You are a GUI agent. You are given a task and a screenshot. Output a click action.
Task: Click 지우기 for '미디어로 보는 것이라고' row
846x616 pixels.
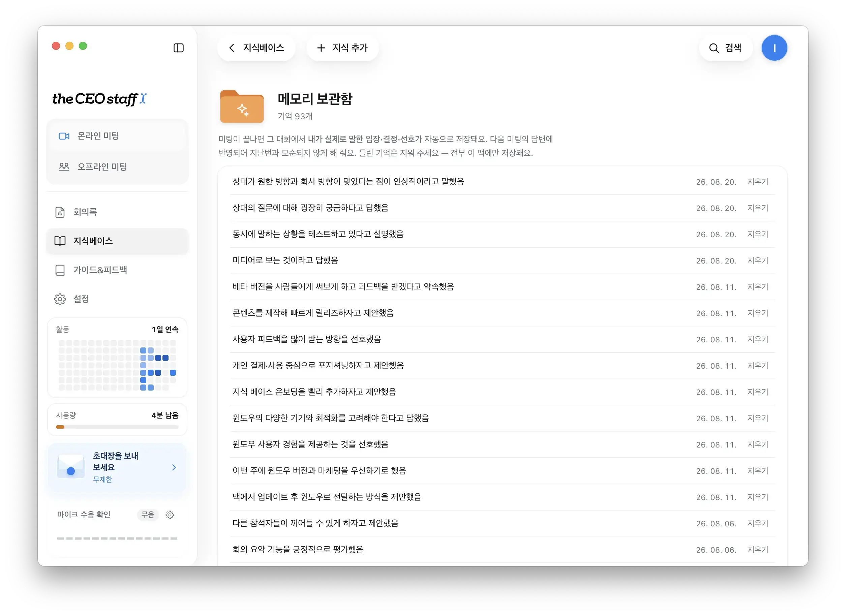coord(758,260)
